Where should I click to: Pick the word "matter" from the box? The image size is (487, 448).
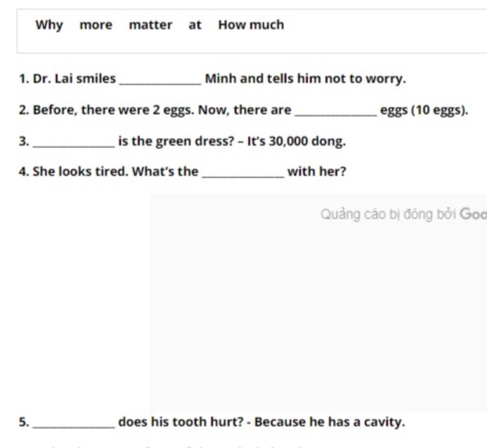150,25
